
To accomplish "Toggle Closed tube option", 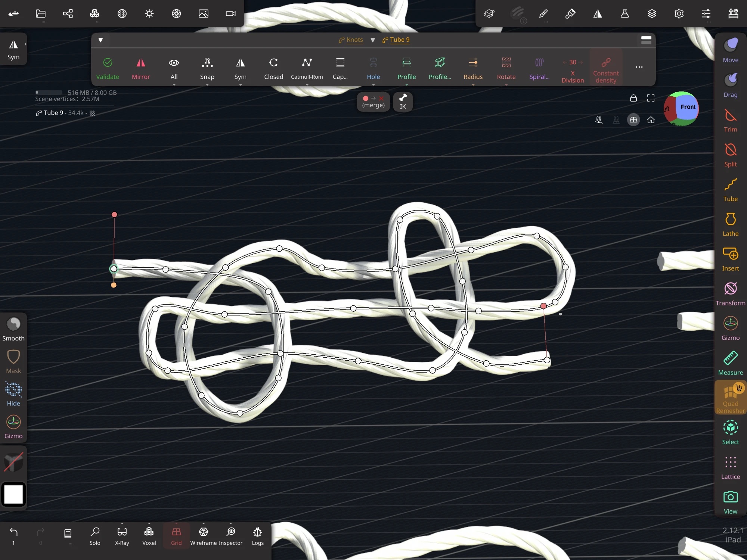I will [273, 68].
